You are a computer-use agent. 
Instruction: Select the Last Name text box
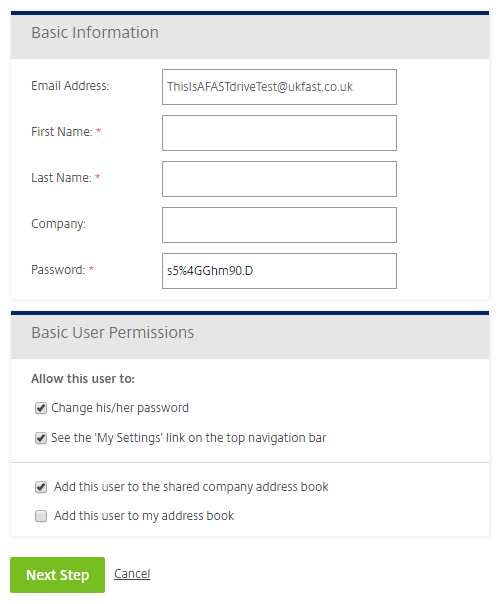(279, 179)
